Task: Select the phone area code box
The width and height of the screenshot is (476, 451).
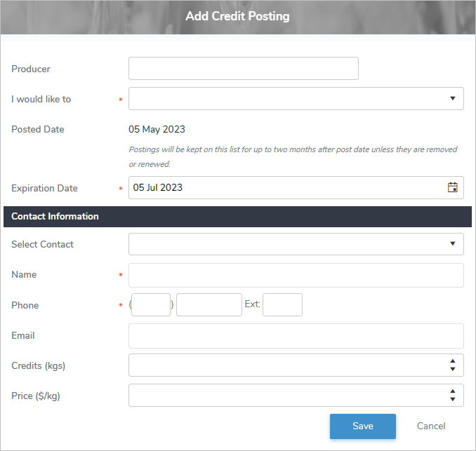Action: tap(151, 305)
